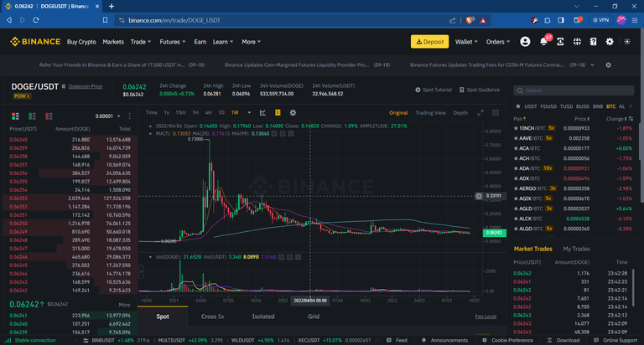
Task: Open the Trade dropdown menu
Action: (x=141, y=42)
